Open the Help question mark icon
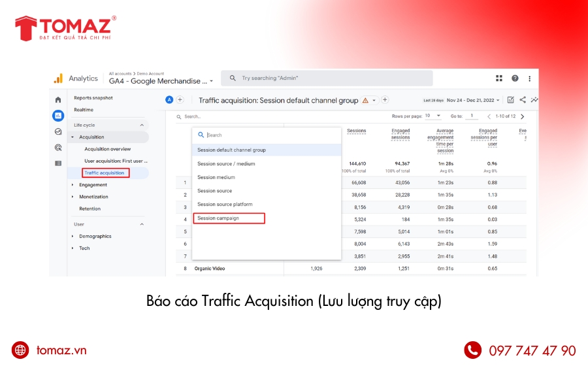This screenshot has height=368, width=588. tap(515, 78)
